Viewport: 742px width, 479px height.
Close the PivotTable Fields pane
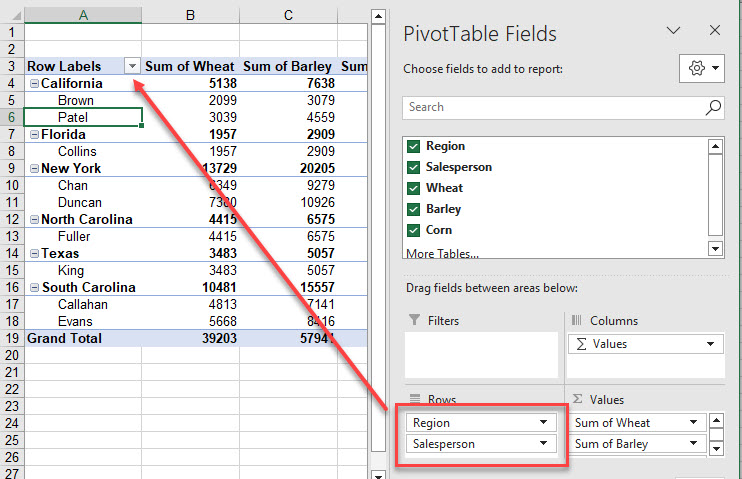click(x=714, y=32)
